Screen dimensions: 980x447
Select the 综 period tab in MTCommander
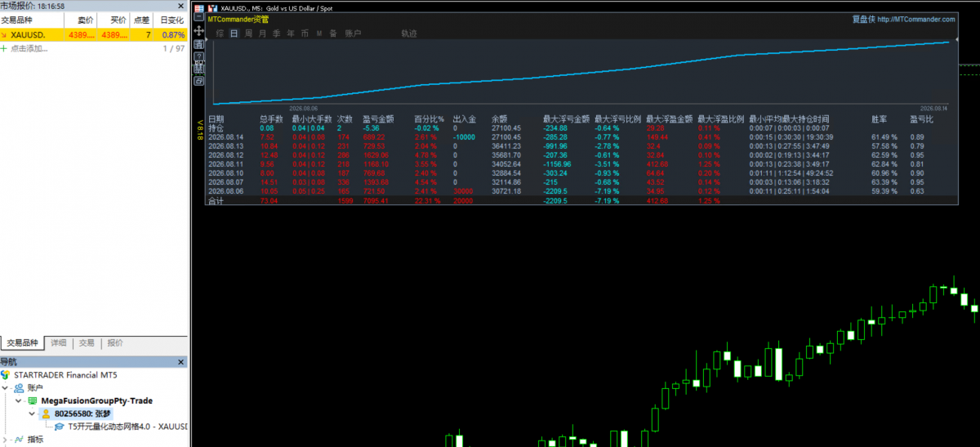pyautogui.click(x=220, y=34)
